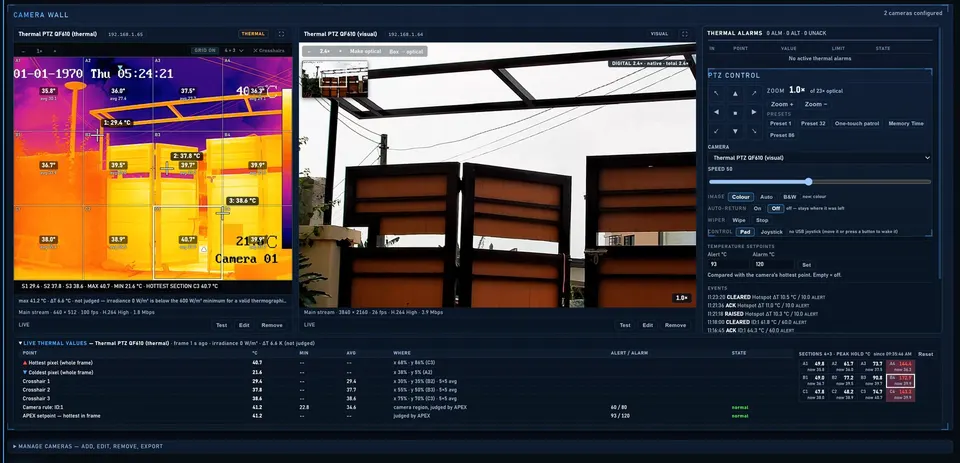
Task: Reset the section peak hold values
Action: [x=925, y=354]
